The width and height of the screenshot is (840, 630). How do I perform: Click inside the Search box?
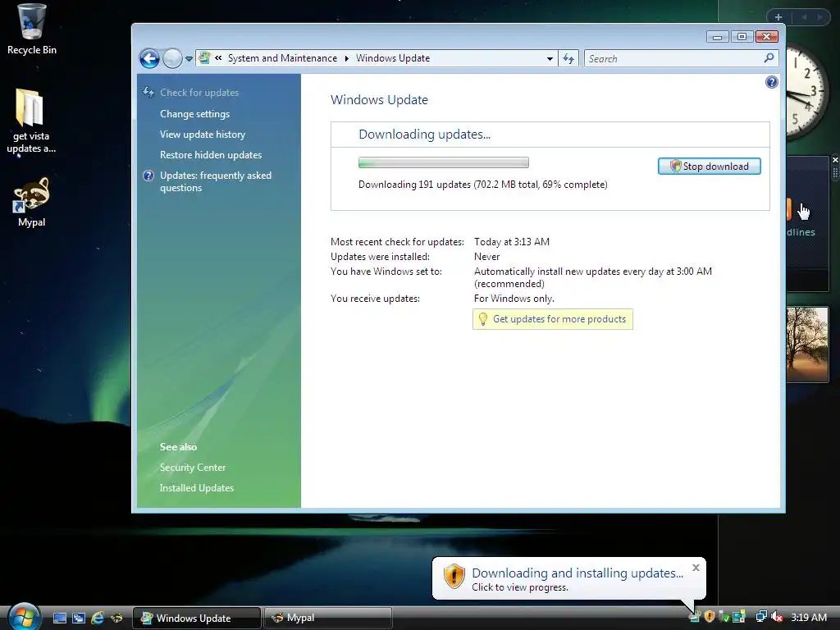click(673, 58)
